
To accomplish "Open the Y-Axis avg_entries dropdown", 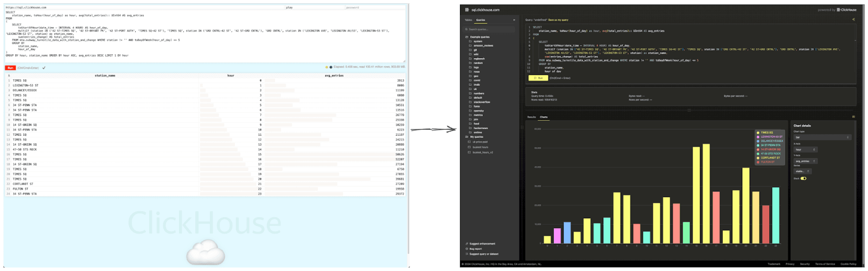I will click(806, 161).
